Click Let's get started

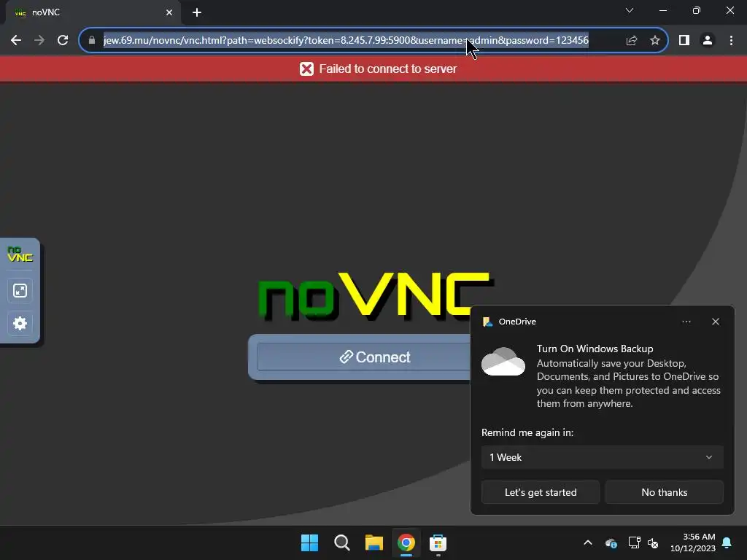point(541,492)
